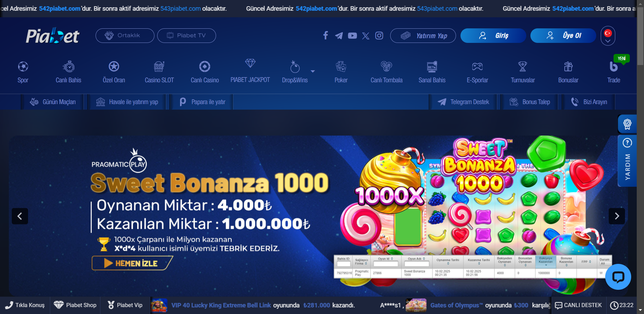This screenshot has width=644, height=314.
Task: Open Piabet Shop in the bottom bar
Action: tap(75, 305)
